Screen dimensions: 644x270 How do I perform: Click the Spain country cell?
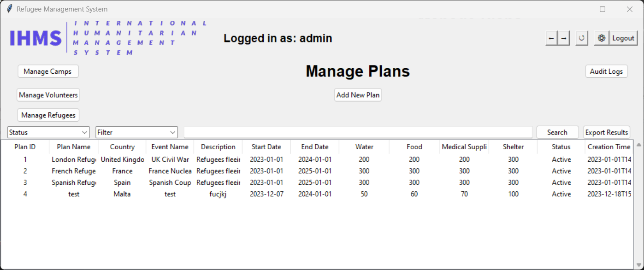(122, 182)
